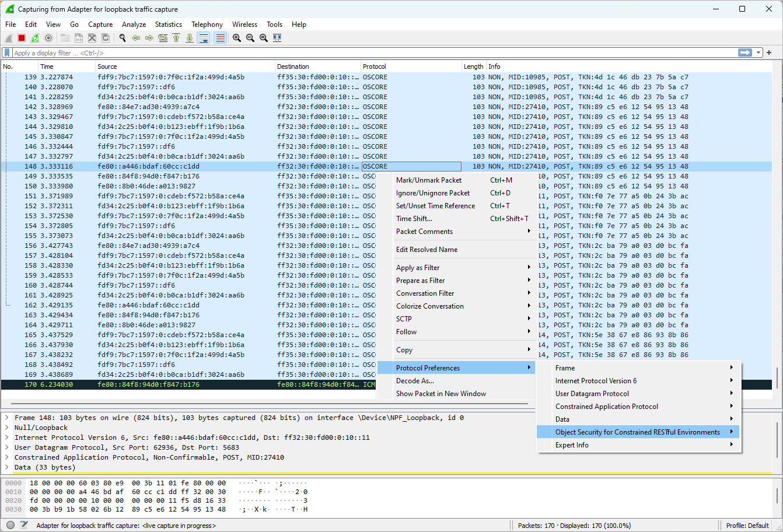Open capture options gear icon

click(x=48, y=38)
